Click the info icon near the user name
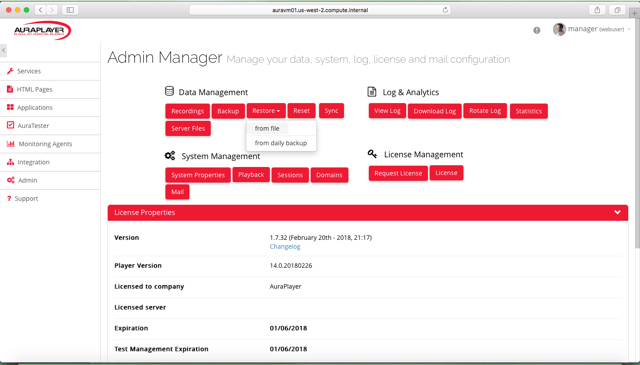This screenshot has width=640, height=365. tap(537, 30)
